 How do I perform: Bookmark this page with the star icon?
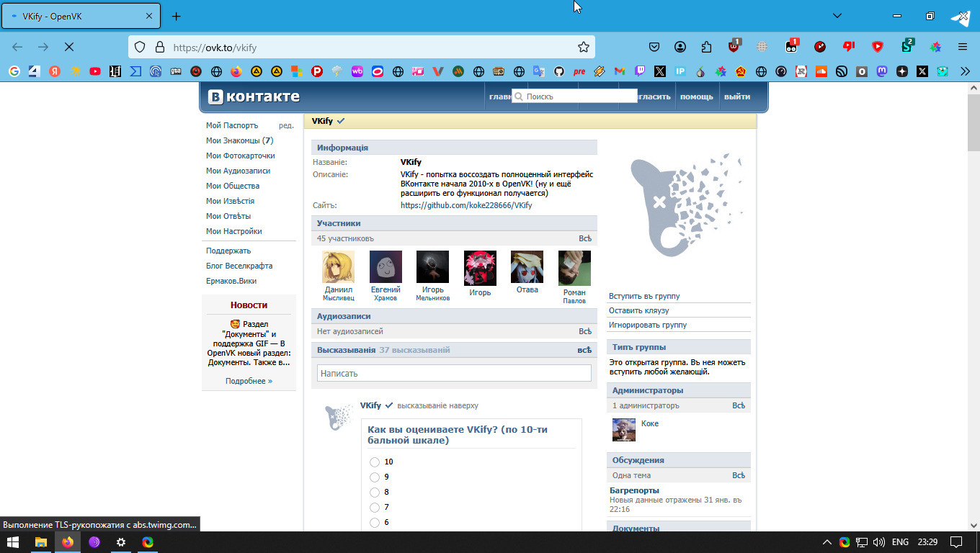(x=584, y=47)
